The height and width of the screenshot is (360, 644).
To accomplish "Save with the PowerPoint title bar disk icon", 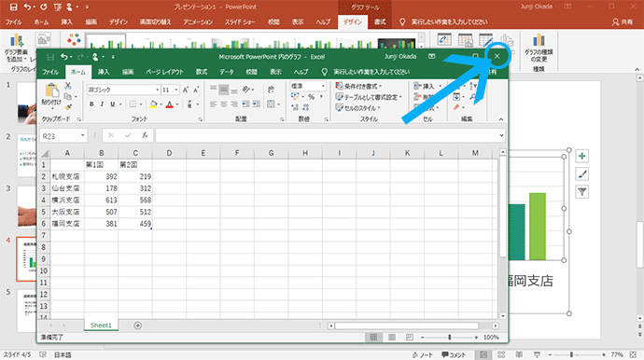I will (x=13, y=7).
